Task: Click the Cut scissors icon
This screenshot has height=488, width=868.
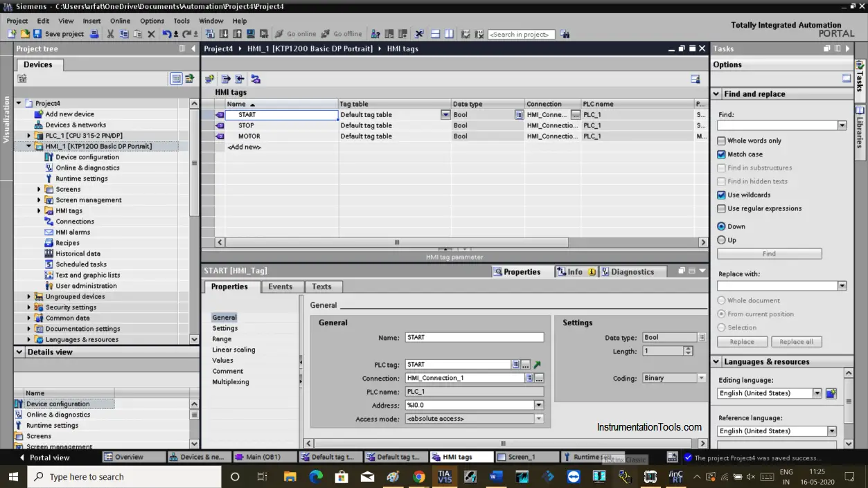Action: tap(110, 34)
